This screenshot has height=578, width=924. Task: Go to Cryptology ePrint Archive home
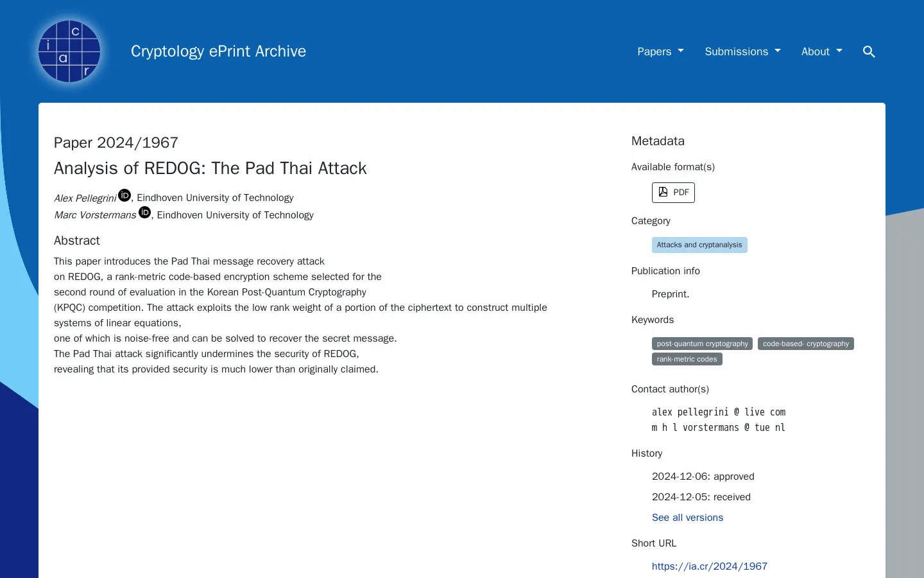tap(218, 51)
